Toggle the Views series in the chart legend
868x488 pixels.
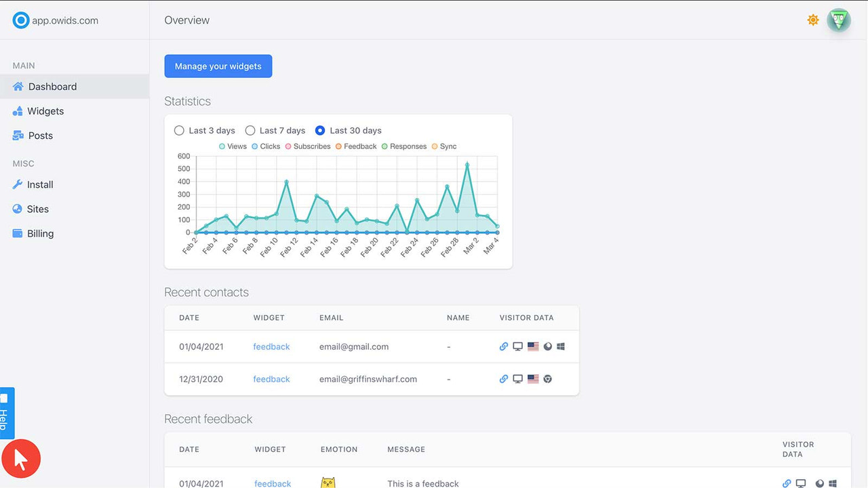(233, 146)
